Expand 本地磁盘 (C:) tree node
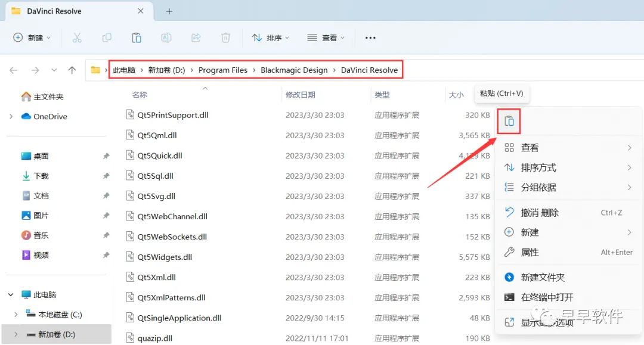Screen dimensions: 644x345 (x=16, y=315)
